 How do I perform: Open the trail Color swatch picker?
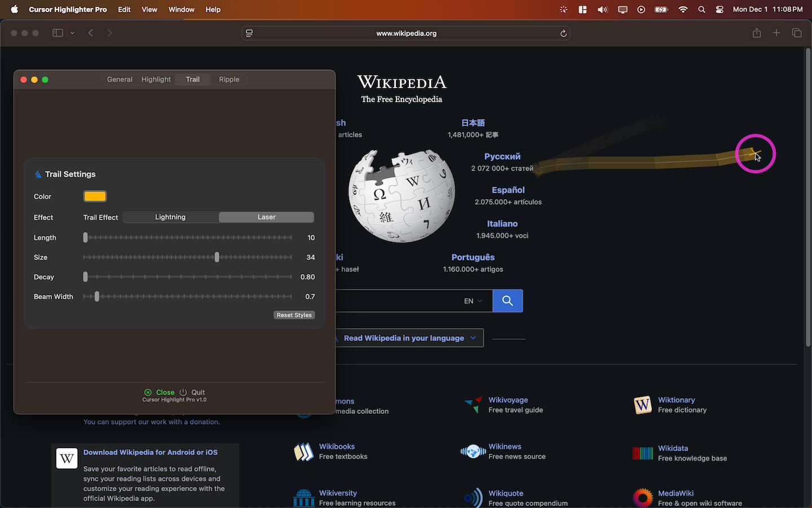pos(95,196)
